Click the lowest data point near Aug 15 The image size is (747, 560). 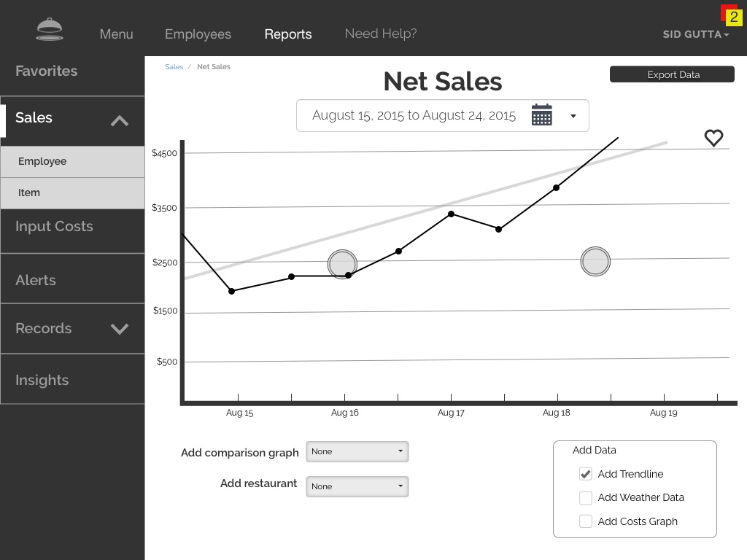coord(231,291)
